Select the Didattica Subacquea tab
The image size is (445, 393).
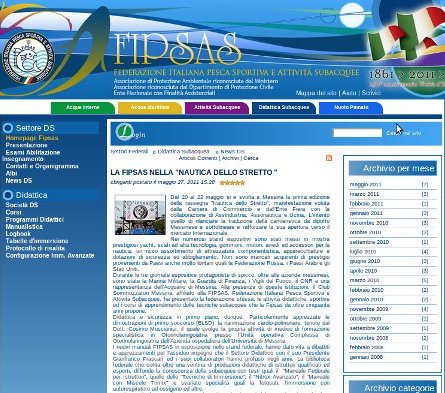284,108
